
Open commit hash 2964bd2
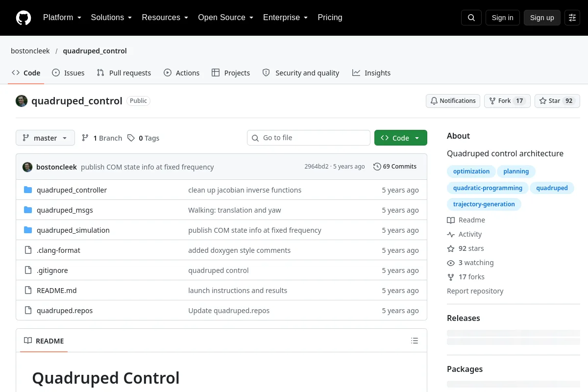click(x=317, y=167)
